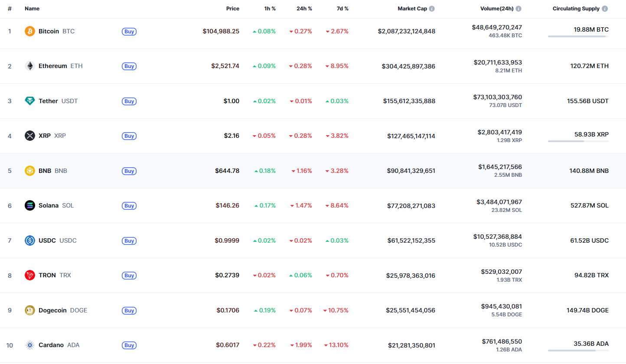Sort by the 24h % column header
626x364 pixels.
(x=304, y=9)
